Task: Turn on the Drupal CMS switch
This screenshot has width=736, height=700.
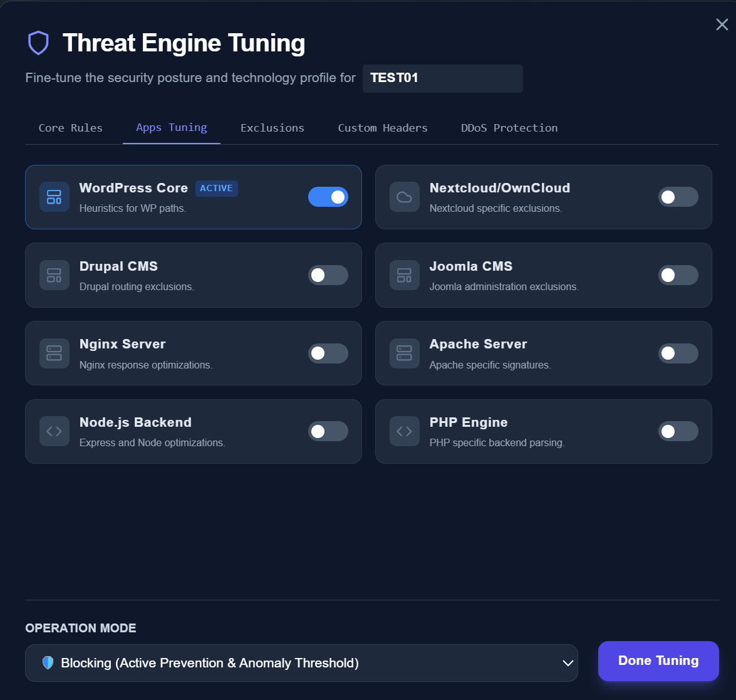Action: (x=328, y=275)
